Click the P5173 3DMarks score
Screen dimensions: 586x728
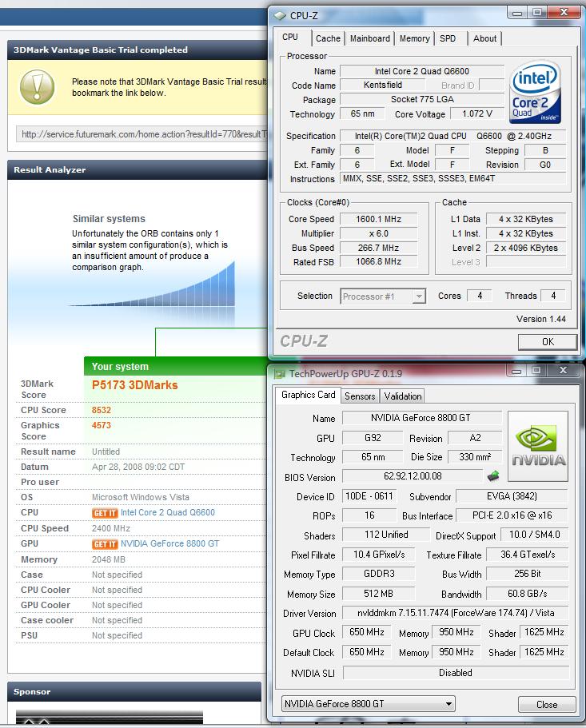pyautogui.click(x=134, y=385)
